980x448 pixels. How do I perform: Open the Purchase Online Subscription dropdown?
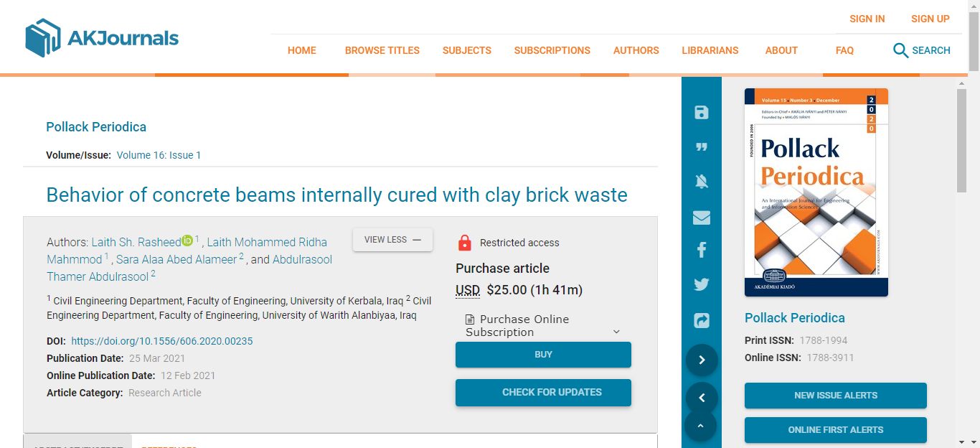tap(543, 326)
